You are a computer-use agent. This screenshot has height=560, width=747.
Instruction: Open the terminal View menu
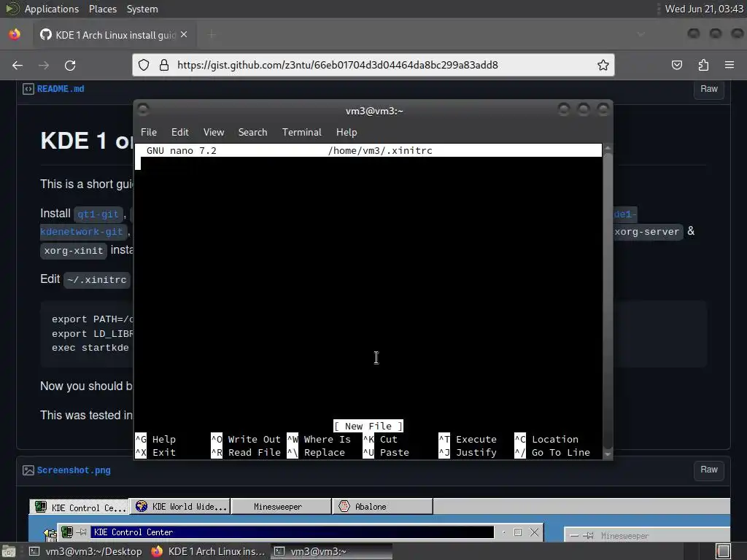tap(214, 133)
